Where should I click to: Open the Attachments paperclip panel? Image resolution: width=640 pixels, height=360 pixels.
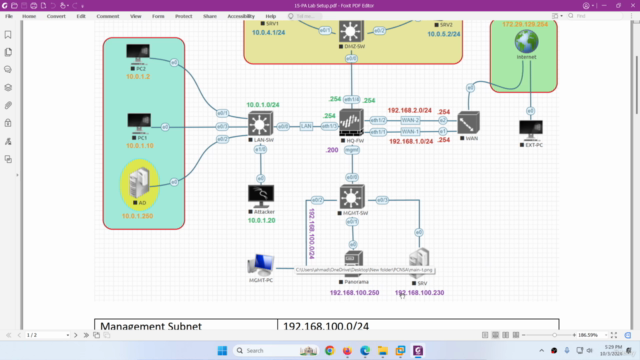(x=8, y=105)
